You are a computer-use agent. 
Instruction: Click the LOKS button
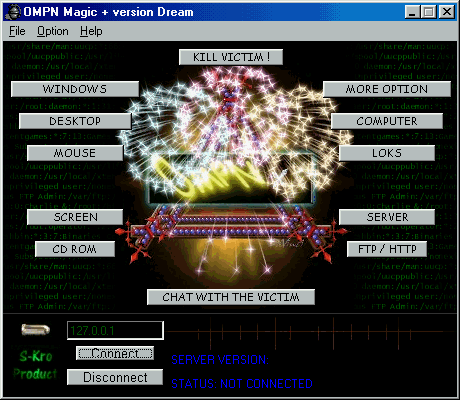(x=387, y=153)
